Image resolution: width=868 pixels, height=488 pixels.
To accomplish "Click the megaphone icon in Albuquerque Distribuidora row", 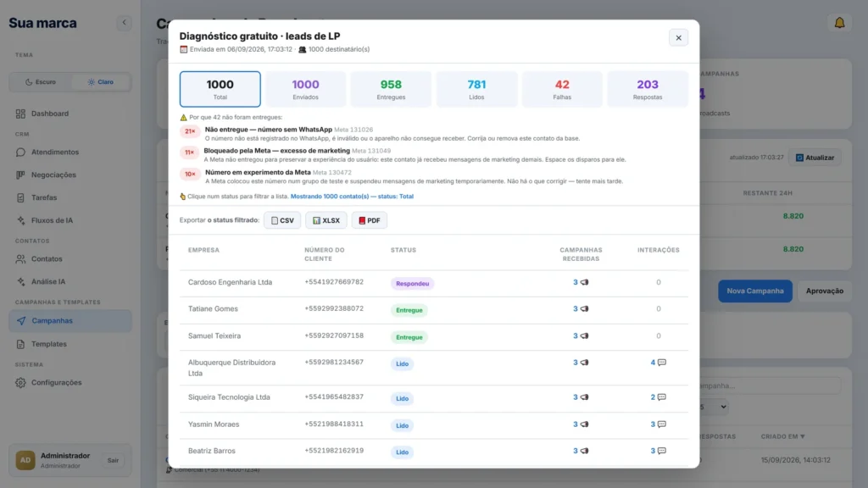I will point(584,363).
